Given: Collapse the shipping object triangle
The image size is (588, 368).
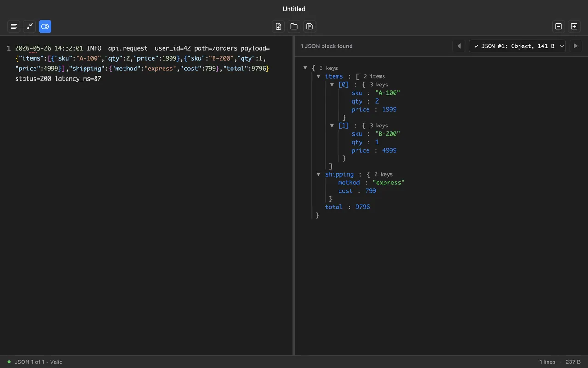Looking at the screenshot, I should [318, 174].
